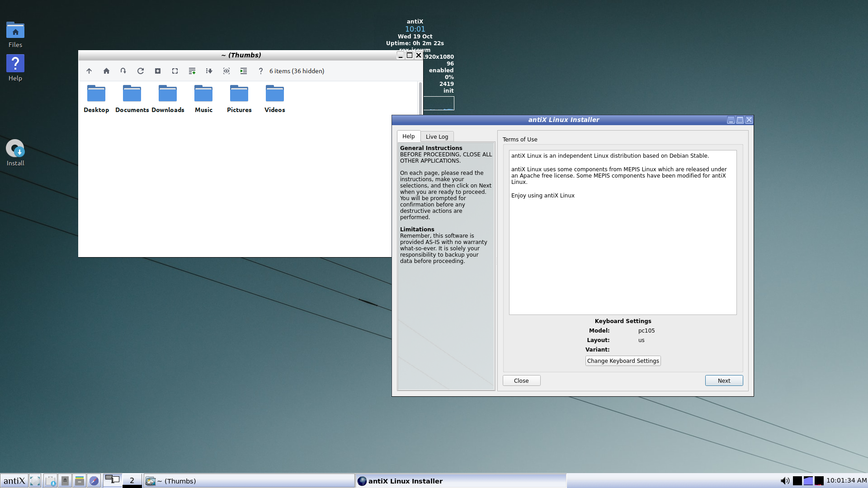Open the package installer icon in taskbar
Viewport: 868px width, 488px height.
(51, 481)
